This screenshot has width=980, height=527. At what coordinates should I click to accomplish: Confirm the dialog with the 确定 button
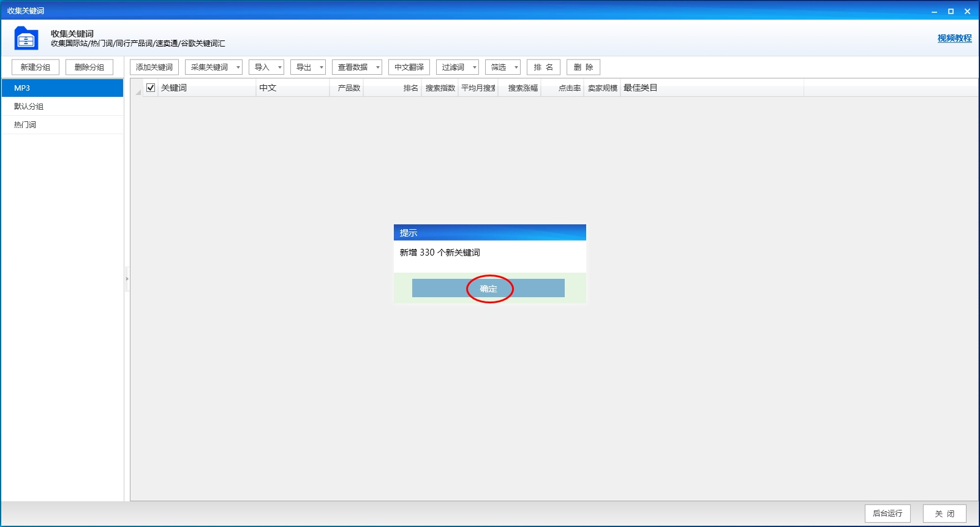pyautogui.click(x=488, y=288)
